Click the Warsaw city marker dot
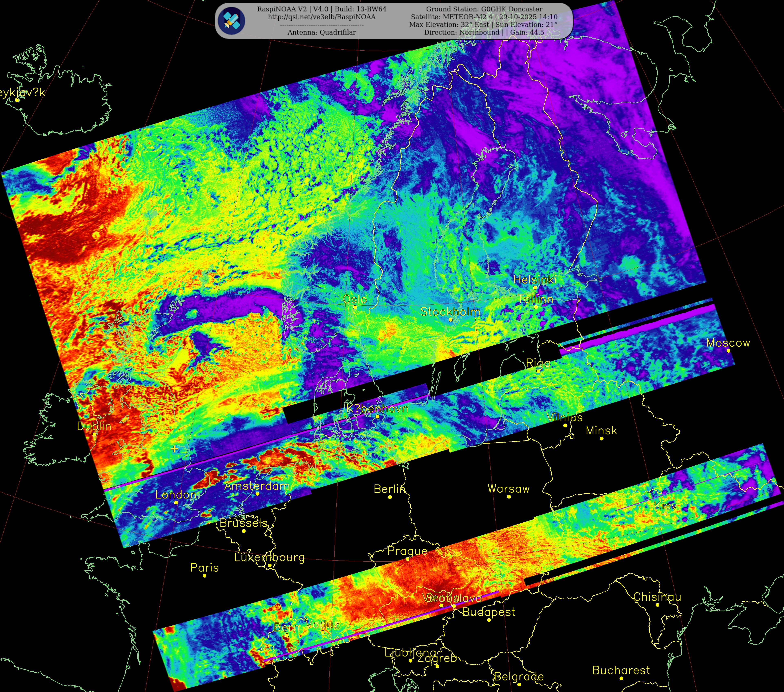784x692 pixels. [509, 497]
